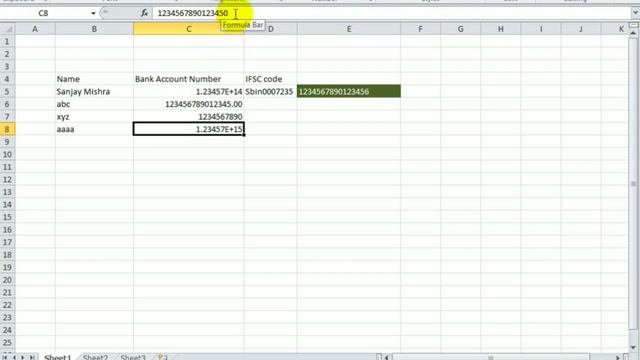
Task: Select the xyz name cell
Action: (x=94, y=117)
